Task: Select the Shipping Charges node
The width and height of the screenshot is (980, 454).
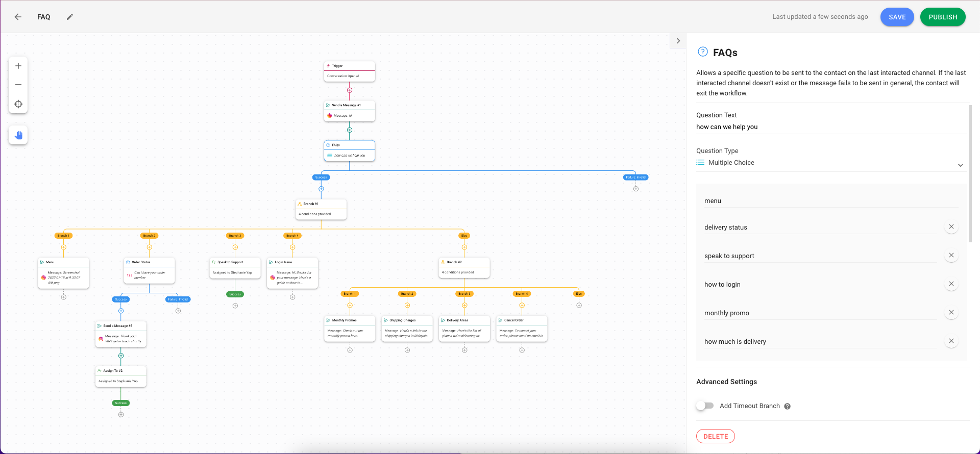Action: (407, 329)
